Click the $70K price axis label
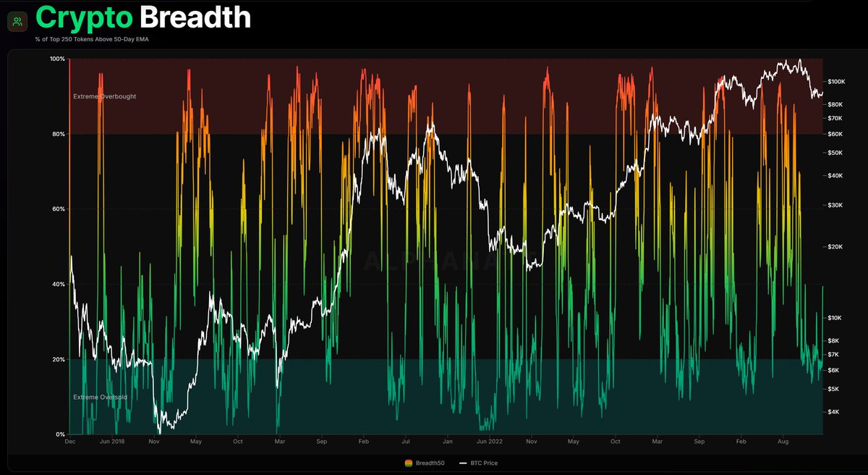 835,118
